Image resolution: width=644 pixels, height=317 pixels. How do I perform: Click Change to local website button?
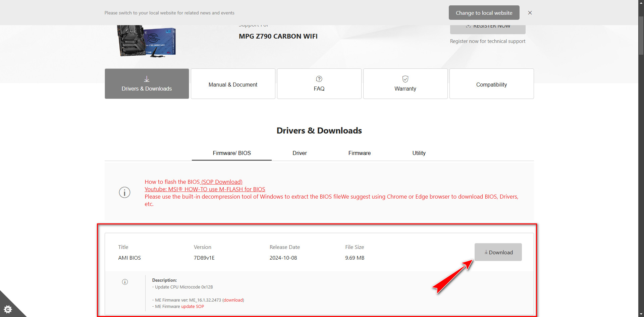pos(484,13)
